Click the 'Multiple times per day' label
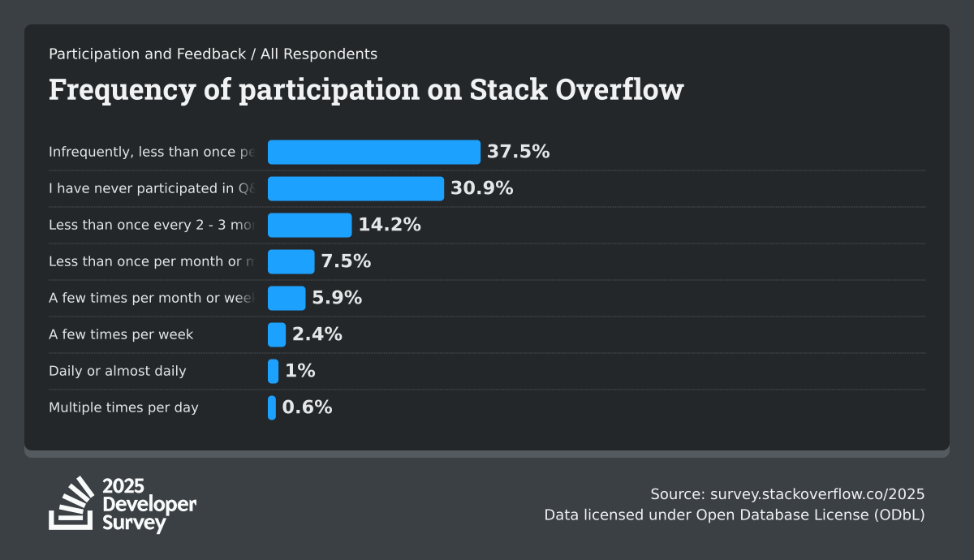The height and width of the screenshot is (560, 974). pyautogui.click(x=123, y=407)
